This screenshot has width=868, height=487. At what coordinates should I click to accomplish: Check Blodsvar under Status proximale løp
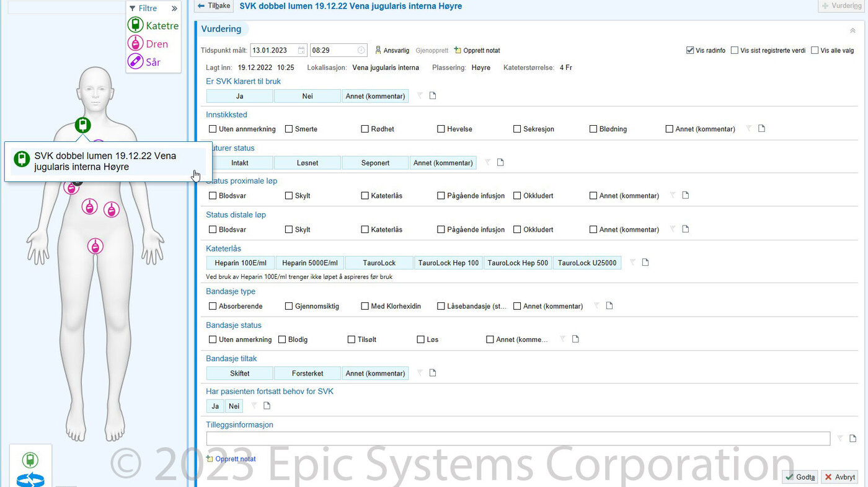(213, 196)
